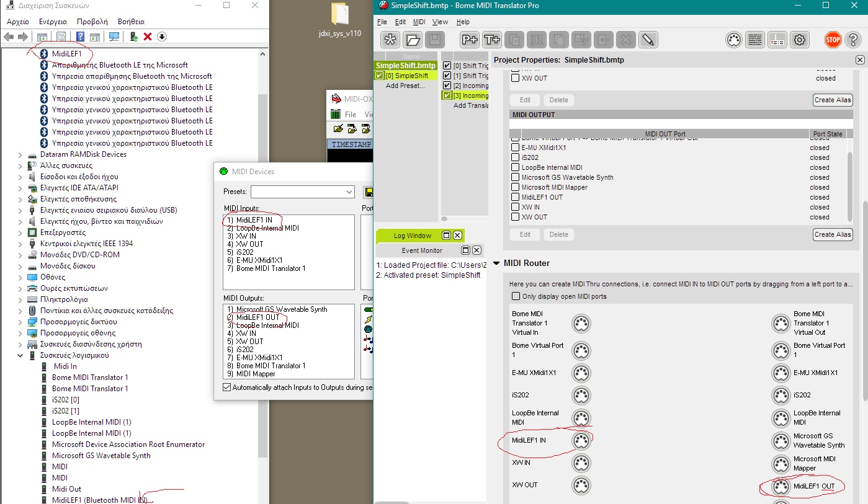
Task: Toggle the [0] SimpleShift preset checkbox
Action: tap(380, 76)
